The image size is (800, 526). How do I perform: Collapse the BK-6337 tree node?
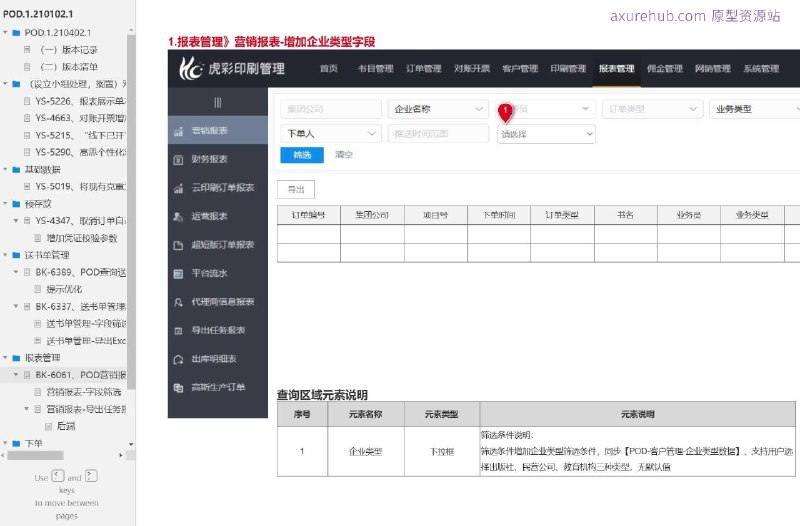[x=16, y=307]
